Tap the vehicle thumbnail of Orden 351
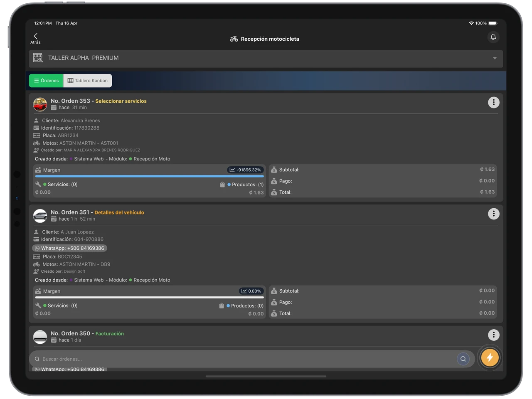Viewport: 532px width, 399px height. [40, 216]
